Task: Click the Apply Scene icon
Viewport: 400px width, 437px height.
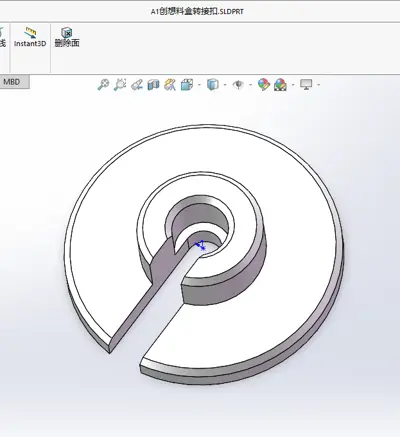Action: [x=280, y=85]
